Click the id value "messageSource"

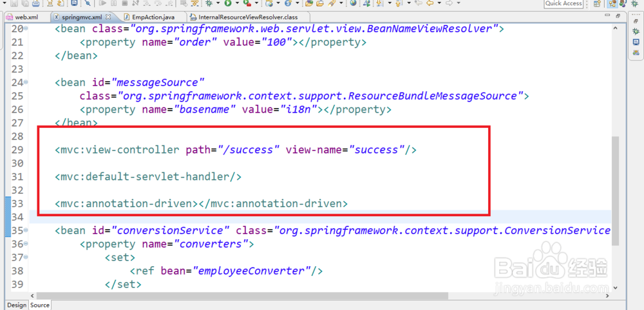click(158, 83)
